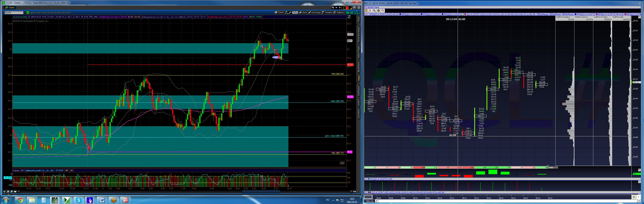
Task: Toggle the VPS[QCL# (333t*),POC] study indicator
Action: coord(369,14)
